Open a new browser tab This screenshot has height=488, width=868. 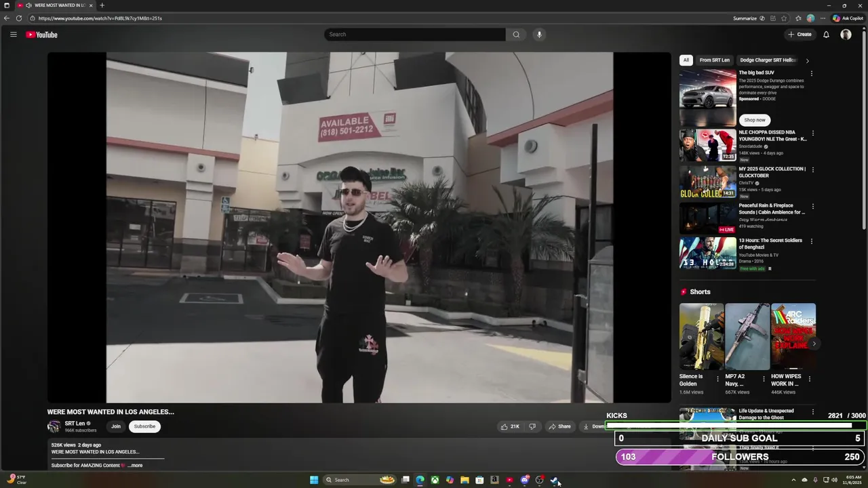point(102,5)
